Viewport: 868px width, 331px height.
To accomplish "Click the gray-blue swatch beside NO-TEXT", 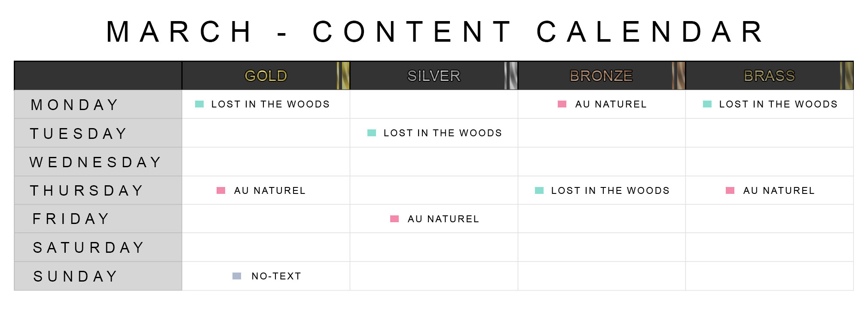I will 237,276.
